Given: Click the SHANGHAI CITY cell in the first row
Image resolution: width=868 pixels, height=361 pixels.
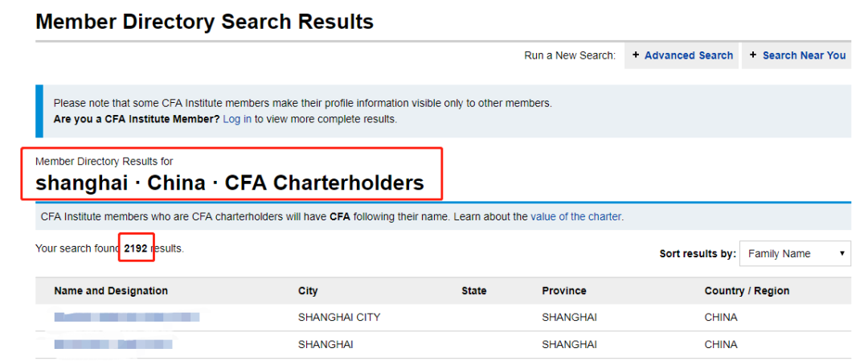Looking at the screenshot, I should [x=339, y=318].
